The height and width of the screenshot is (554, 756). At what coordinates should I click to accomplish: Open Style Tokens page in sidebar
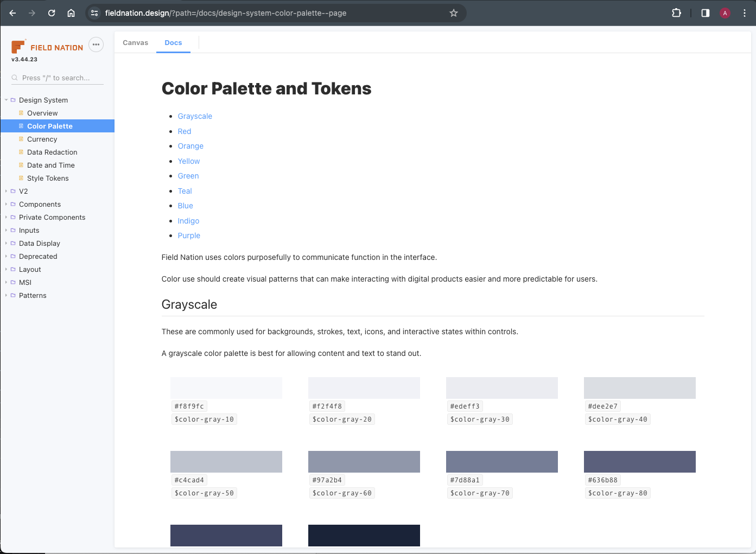pos(48,178)
